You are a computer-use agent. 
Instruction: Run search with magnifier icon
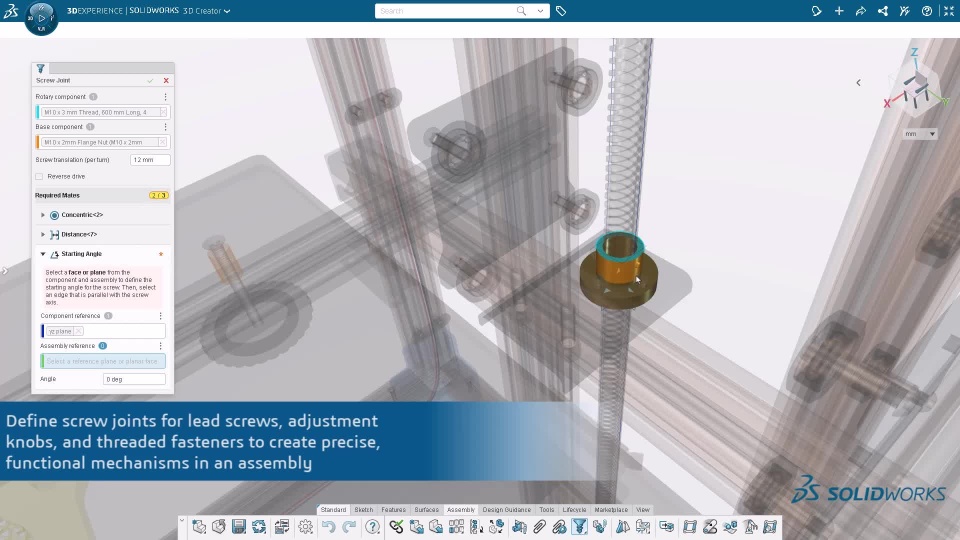(521, 11)
